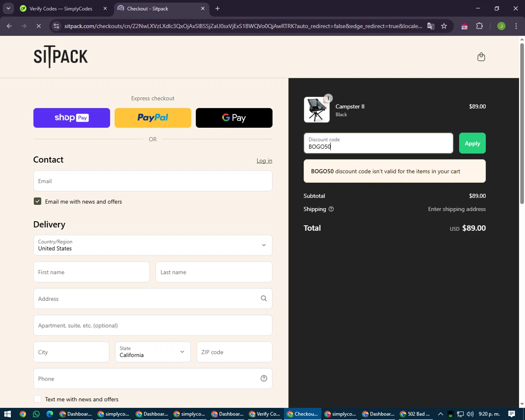The height and width of the screenshot is (420, 525).
Task: Open the Windows notification center icon
Action: click(x=512, y=414)
